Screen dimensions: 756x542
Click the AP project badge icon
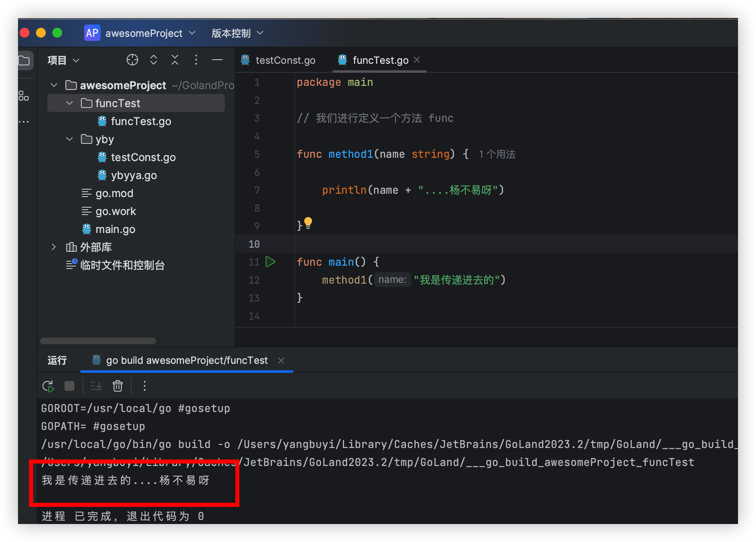tap(92, 33)
